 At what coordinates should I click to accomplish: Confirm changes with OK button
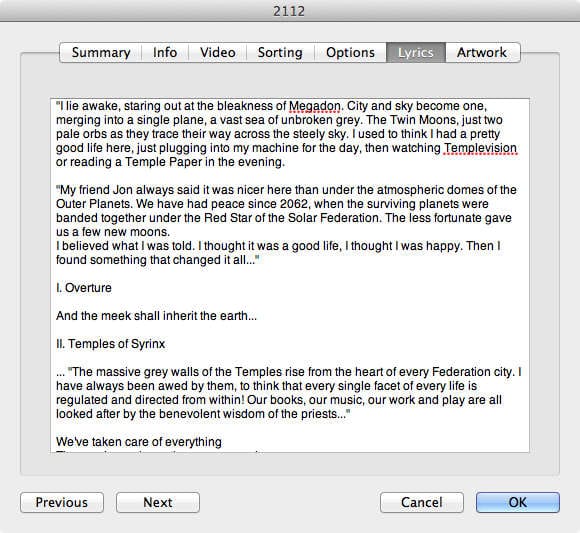517,502
